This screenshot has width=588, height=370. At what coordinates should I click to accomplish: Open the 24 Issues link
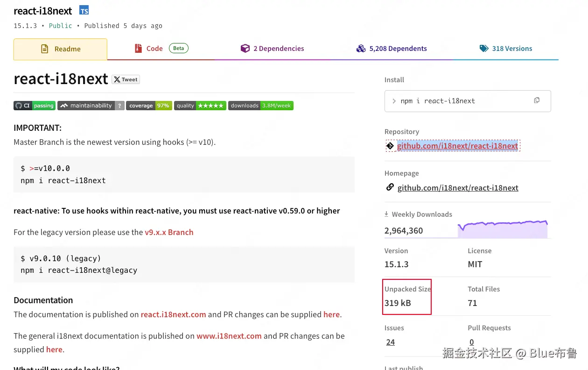click(391, 342)
